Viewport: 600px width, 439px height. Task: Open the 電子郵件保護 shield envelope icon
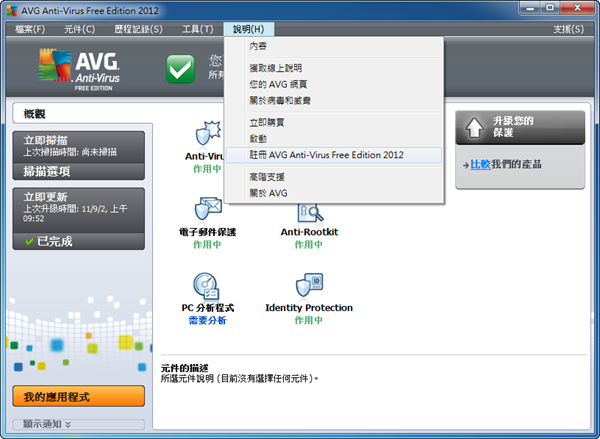point(208,210)
